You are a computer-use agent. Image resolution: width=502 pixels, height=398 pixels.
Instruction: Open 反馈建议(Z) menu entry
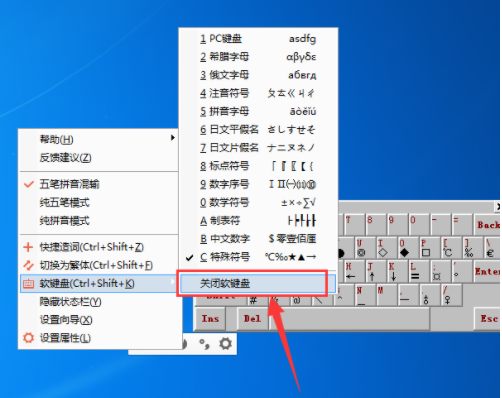tap(99, 158)
